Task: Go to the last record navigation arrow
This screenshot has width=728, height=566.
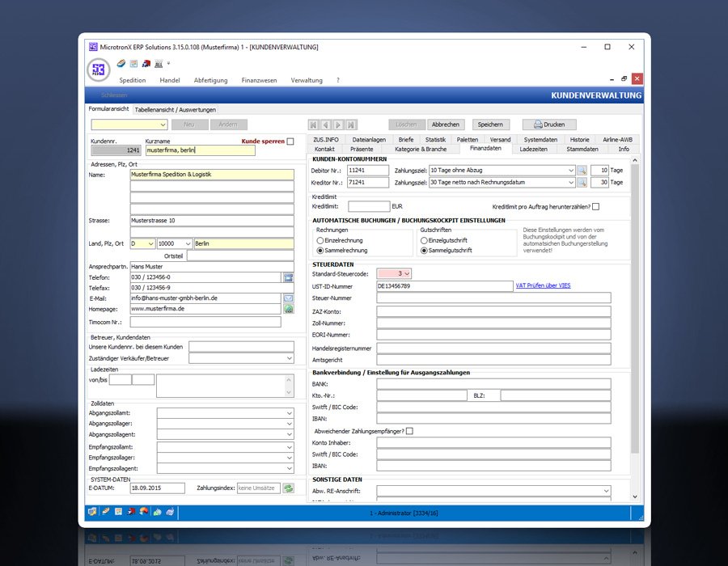Action: pos(352,125)
